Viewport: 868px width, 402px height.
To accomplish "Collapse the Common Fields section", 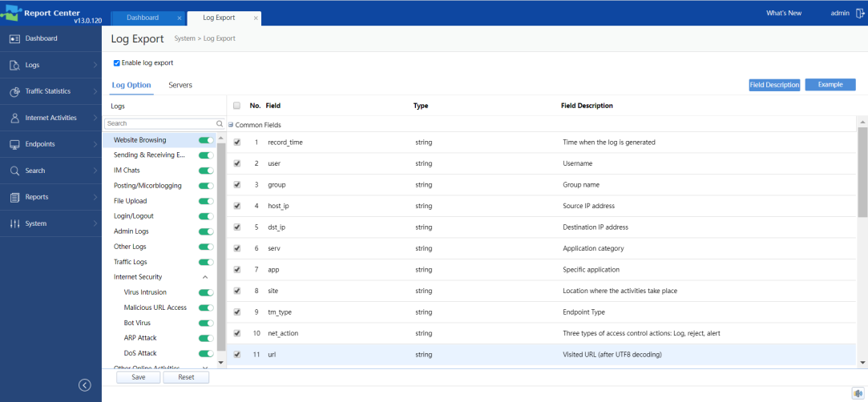I will tap(231, 125).
